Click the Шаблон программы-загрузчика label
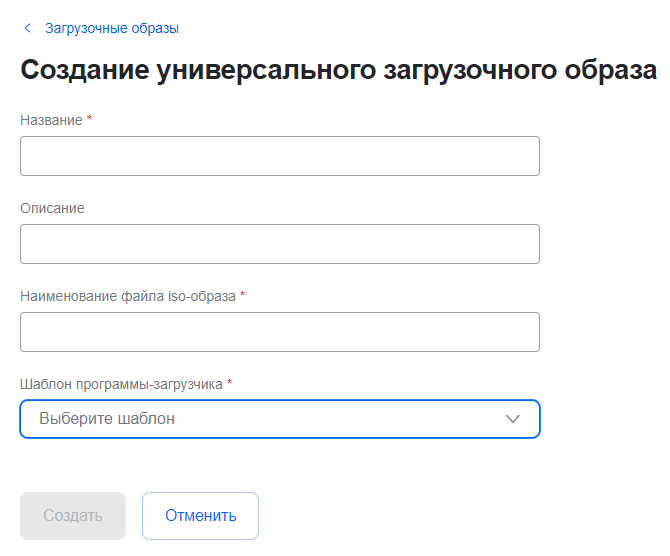 point(121,384)
